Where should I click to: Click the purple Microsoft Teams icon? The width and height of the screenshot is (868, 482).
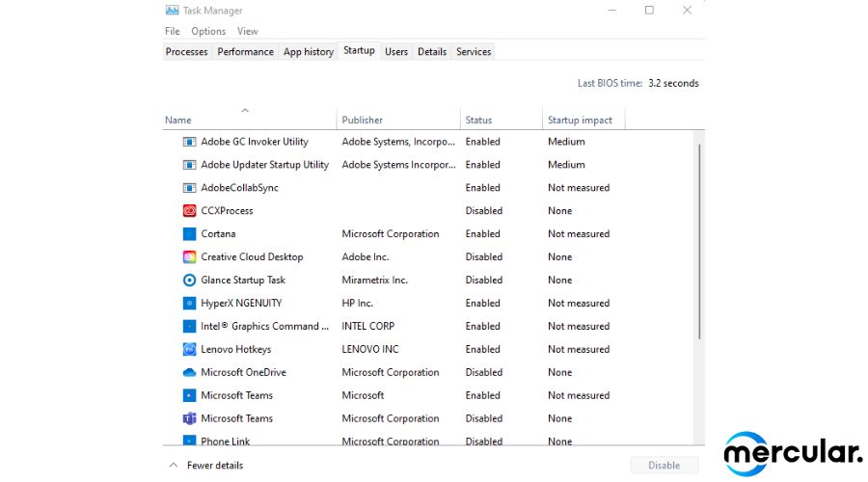coord(189,418)
